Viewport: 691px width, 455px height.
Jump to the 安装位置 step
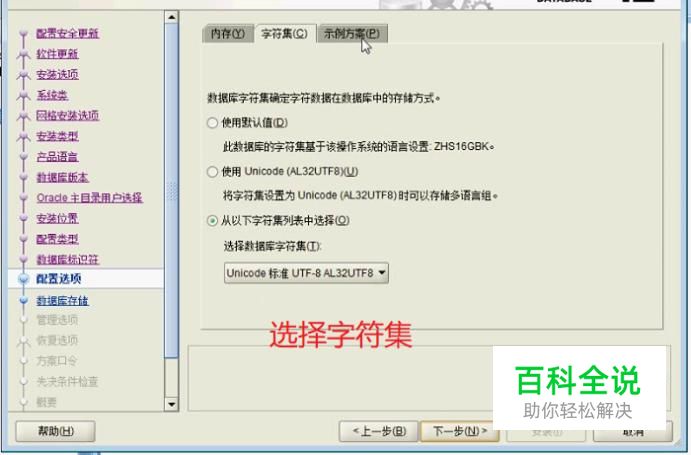[57, 218]
